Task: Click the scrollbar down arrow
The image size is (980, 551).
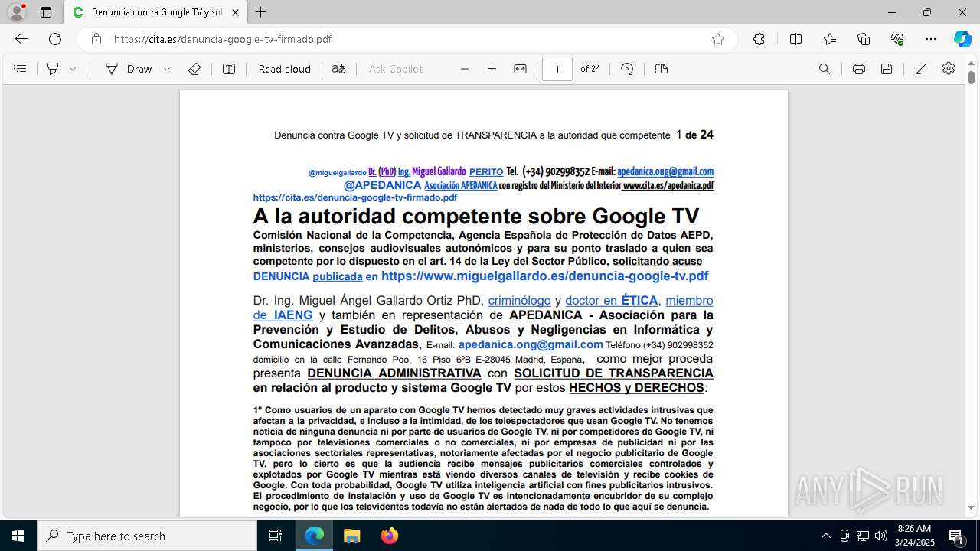Action: 971,507
